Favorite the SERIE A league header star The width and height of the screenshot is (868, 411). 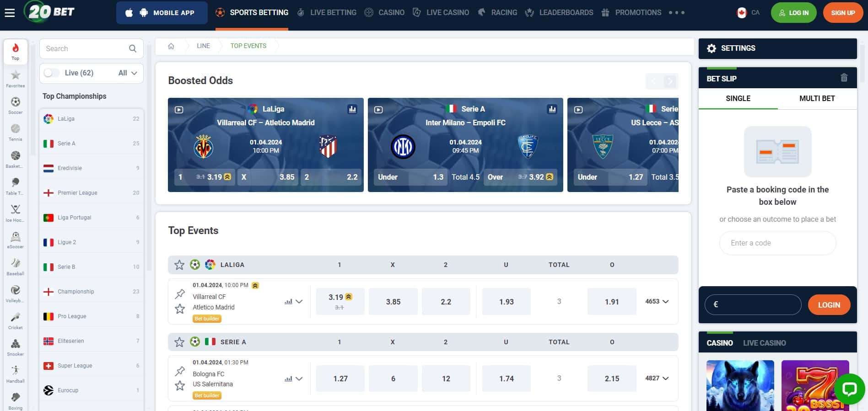179,342
